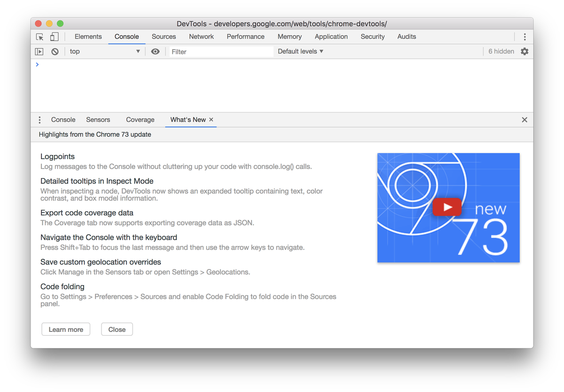Create live expression with the eye icon
Screen dimensions: 564x392
(x=155, y=52)
